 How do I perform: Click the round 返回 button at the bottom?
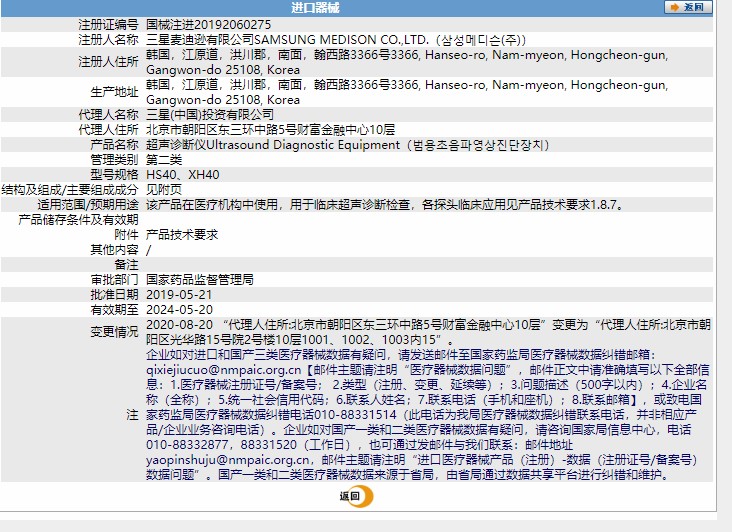tap(357, 496)
